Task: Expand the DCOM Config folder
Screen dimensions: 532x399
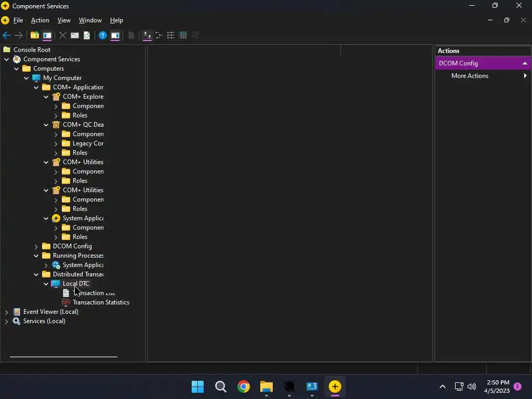Action: [36, 247]
